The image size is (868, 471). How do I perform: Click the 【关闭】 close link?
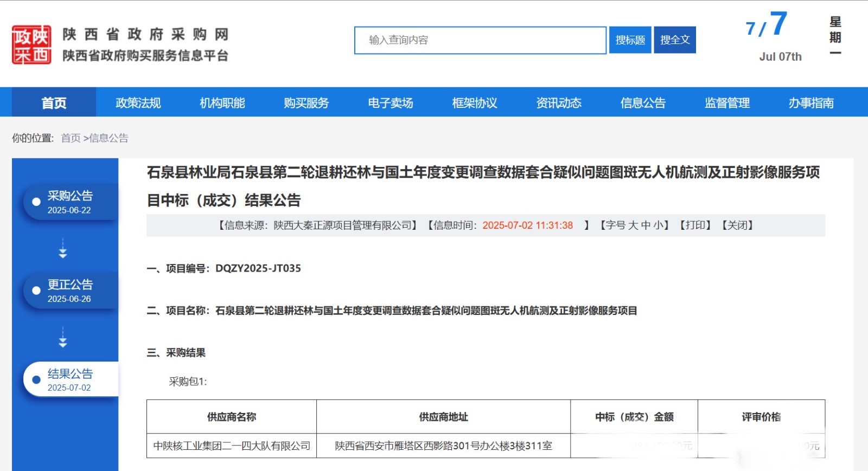pos(737,225)
